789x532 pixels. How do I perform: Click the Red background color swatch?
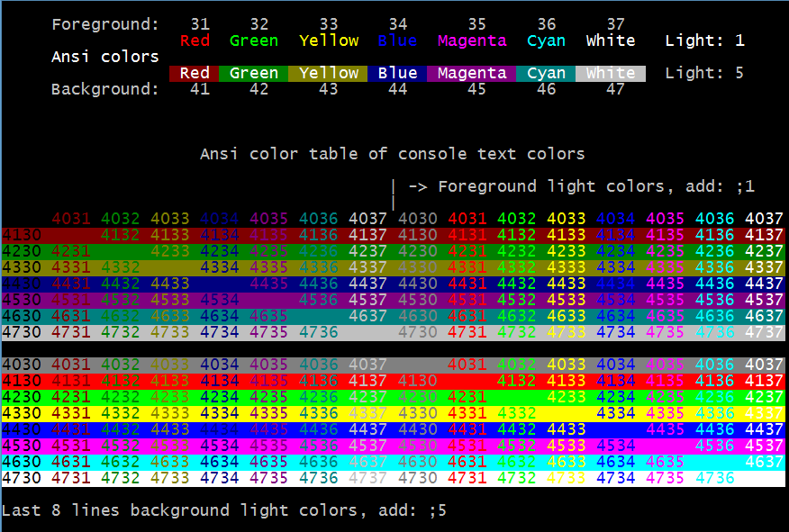(x=195, y=74)
